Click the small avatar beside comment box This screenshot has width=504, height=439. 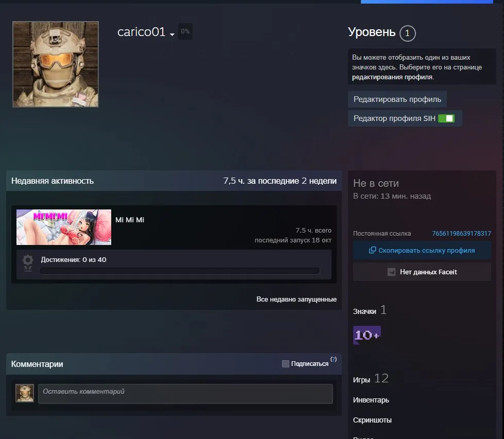point(25,393)
